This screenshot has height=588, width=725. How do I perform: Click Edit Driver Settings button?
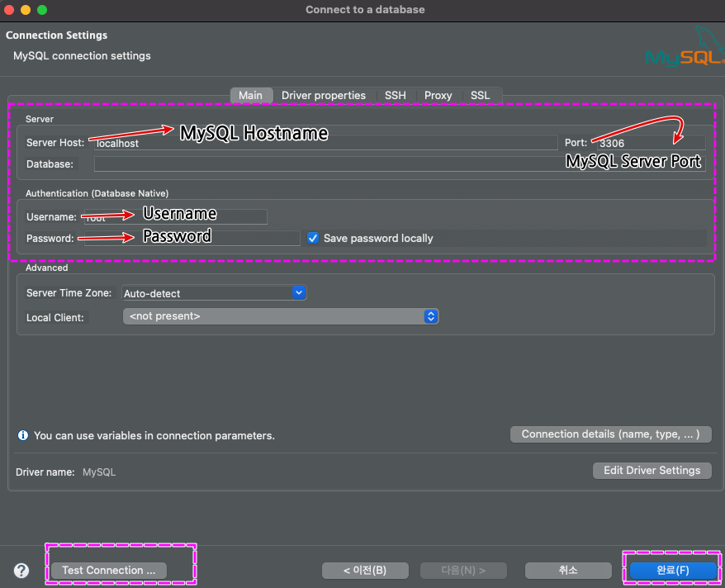652,471
